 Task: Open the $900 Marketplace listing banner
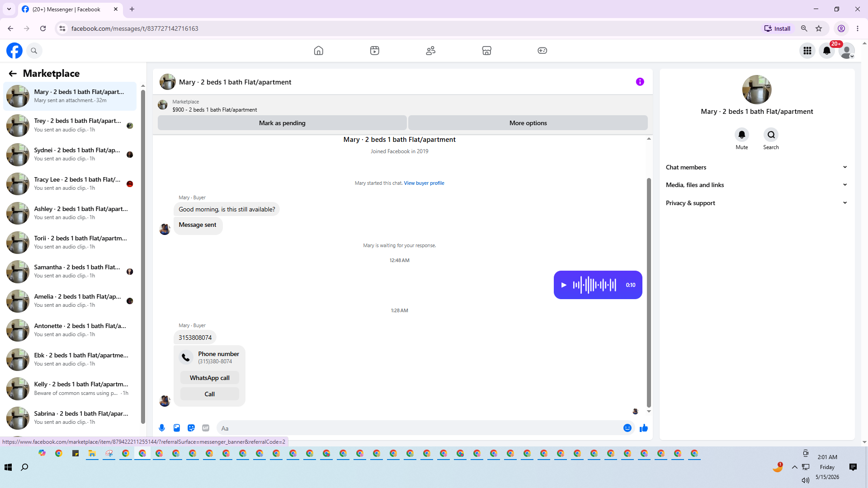pyautogui.click(x=402, y=106)
